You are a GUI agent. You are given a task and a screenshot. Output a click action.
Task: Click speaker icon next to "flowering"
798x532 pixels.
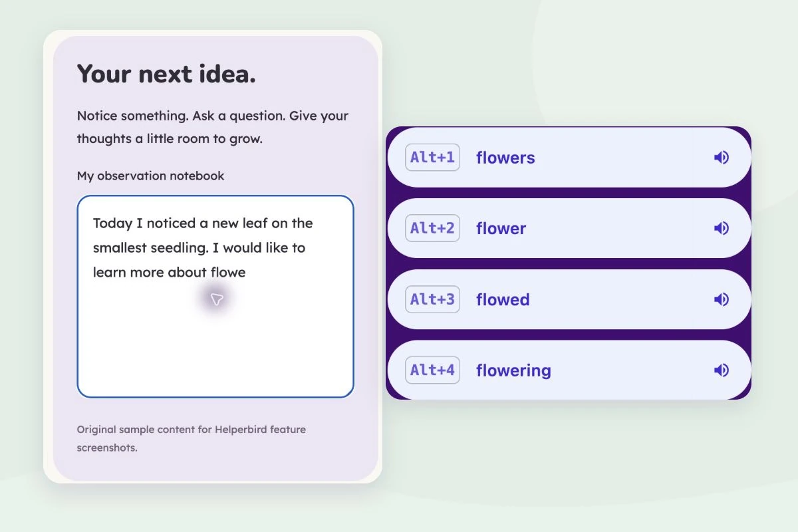[722, 370]
